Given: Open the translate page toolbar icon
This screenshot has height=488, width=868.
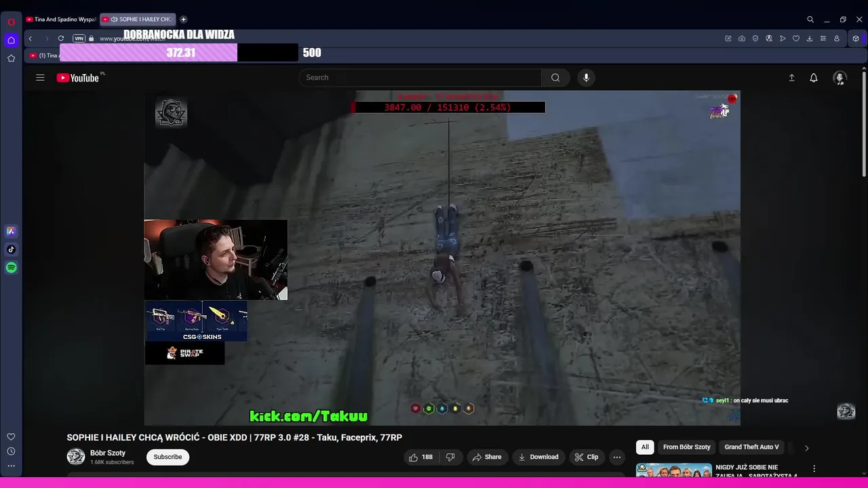Looking at the screenshot, I should [769, 39].
